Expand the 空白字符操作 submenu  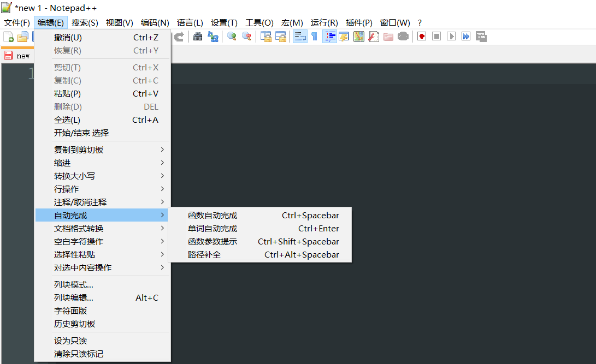coord(102,241)
